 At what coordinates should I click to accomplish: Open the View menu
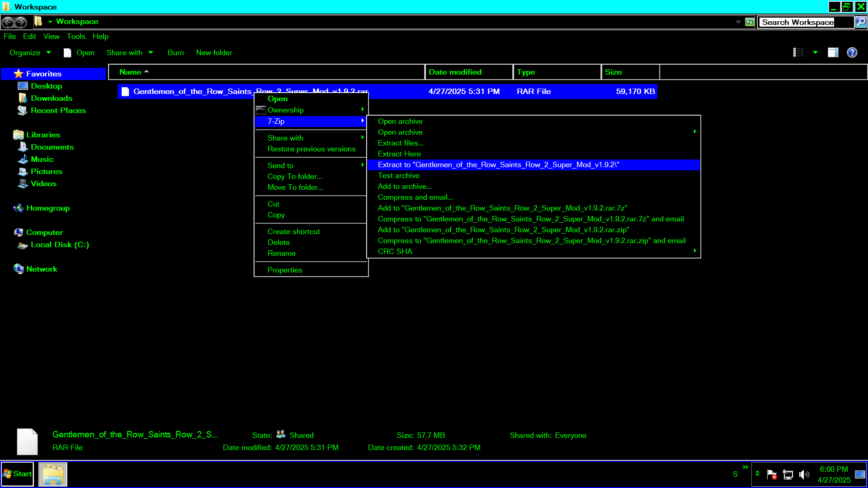pos(51,37)
